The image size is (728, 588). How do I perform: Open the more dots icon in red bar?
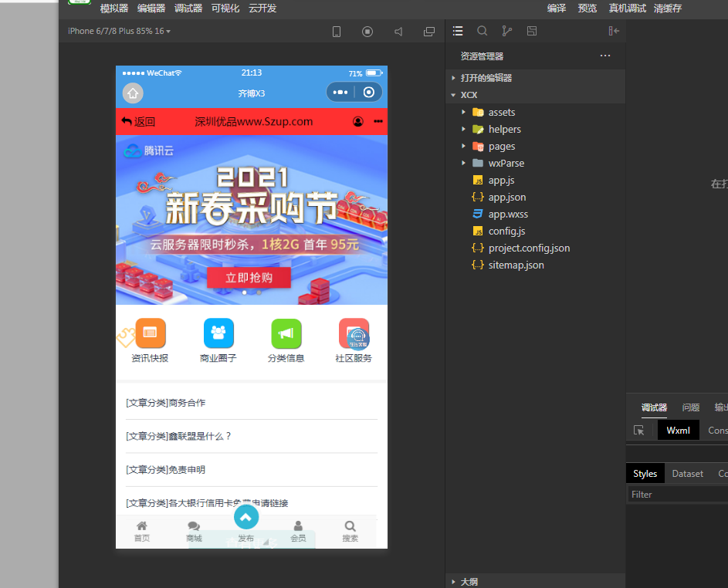pyautogui.click(x=378, y=122)
